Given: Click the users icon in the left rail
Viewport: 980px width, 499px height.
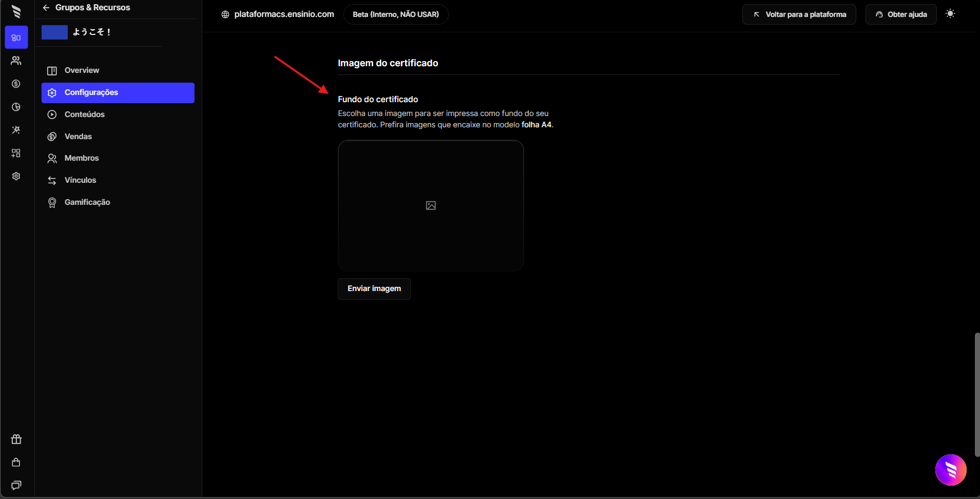Looking at the screenshot, I should (16, 61).
